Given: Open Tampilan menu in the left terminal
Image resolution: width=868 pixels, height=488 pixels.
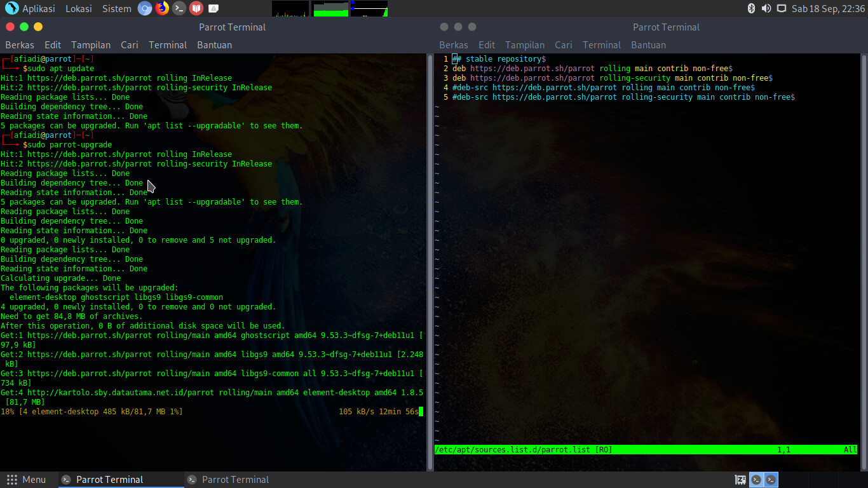Looking at the screenshot, I should click(x=91, y=45).
